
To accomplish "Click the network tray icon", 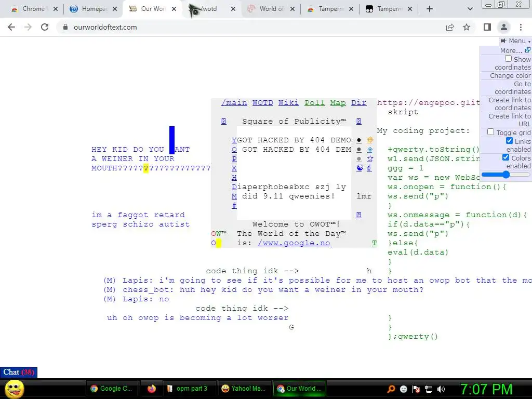I will coord(429,389).
